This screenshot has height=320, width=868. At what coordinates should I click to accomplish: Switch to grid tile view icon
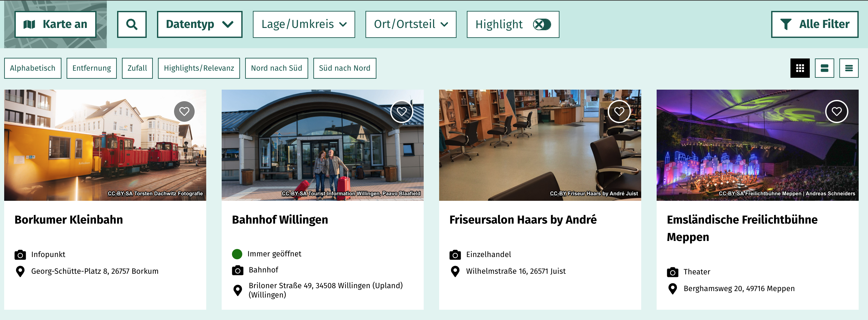pos(800,68)
